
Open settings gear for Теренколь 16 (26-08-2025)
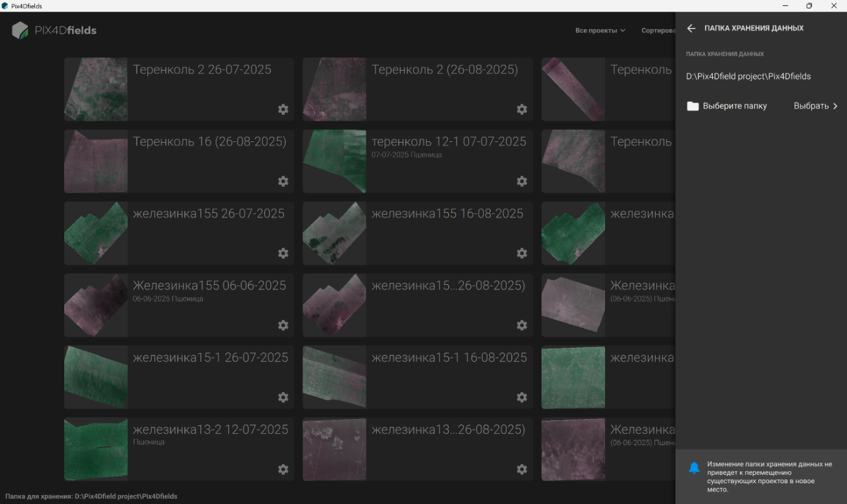(x=283, y=182)
